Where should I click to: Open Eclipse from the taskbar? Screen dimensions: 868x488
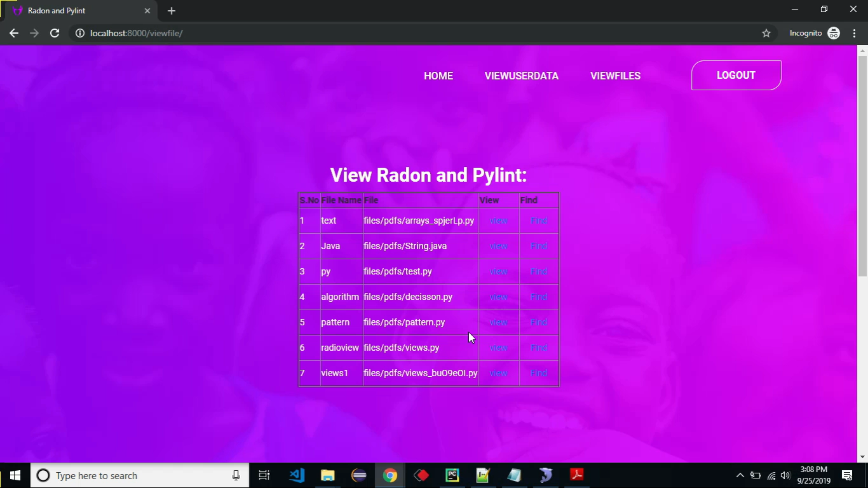pyautogui.click(x=359, y=475)
